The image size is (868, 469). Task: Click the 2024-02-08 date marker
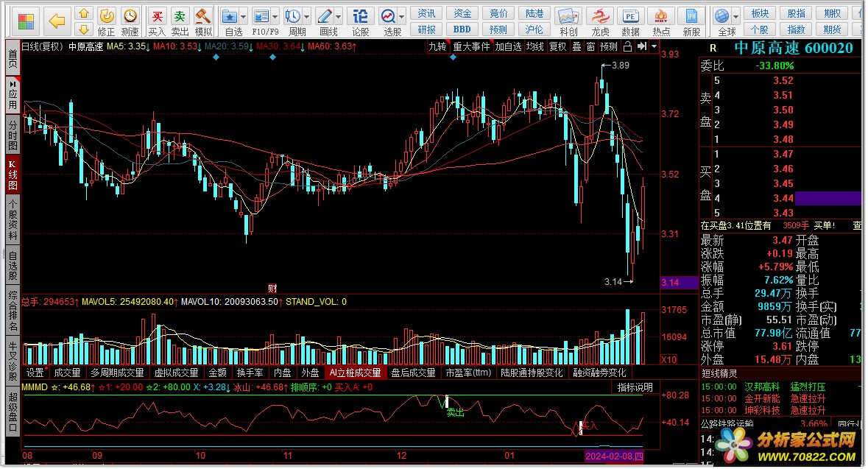tap(615, 456)
